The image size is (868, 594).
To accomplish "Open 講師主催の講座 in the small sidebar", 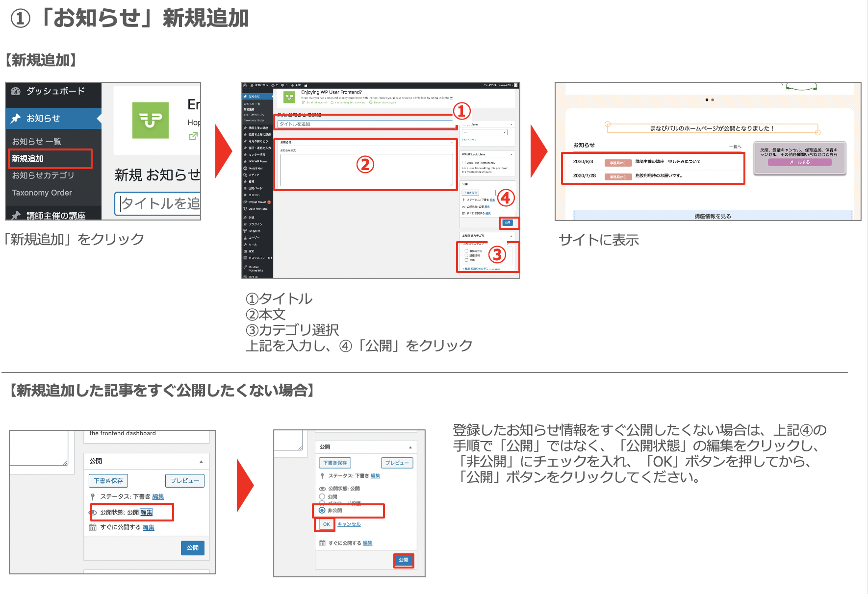I will 258,128.
